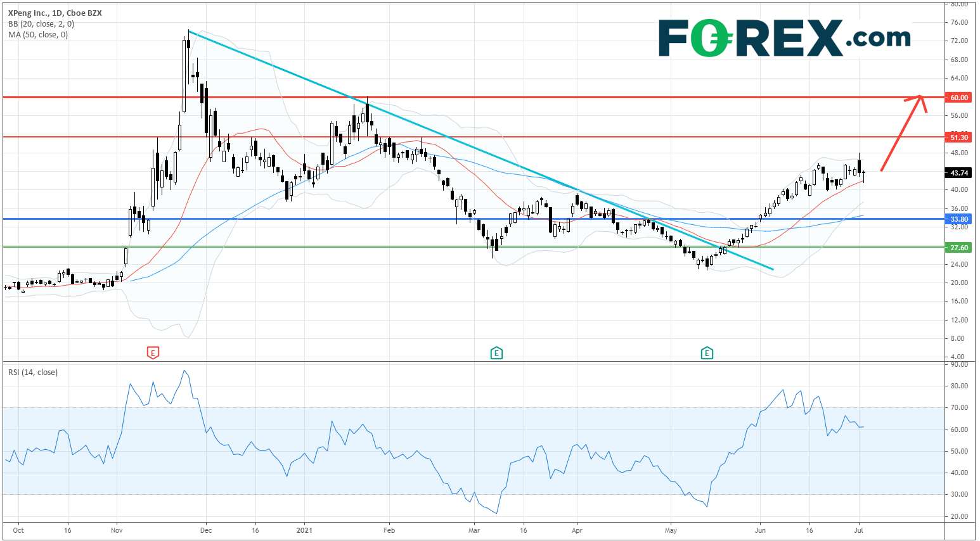
Task: Click the Apr label on the date axis
Action: [x=577, y=530]
